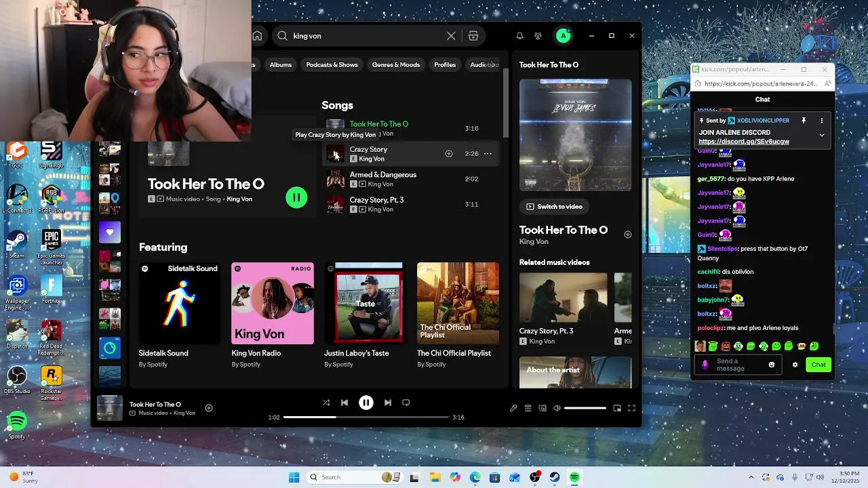Open the miniplayer icon
Image resolution: width=868 pixels, height=488 pixels.
(617, 408)
